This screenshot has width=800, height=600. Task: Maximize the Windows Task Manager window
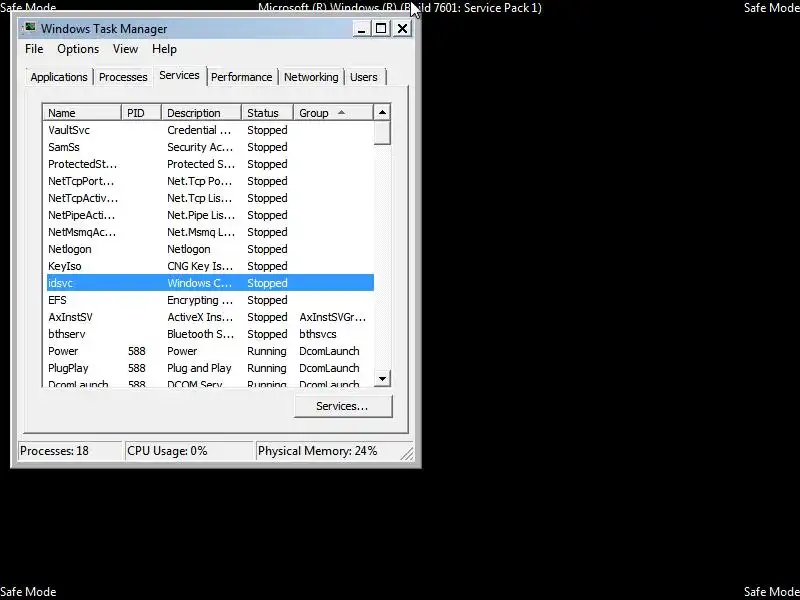(381, 29)
